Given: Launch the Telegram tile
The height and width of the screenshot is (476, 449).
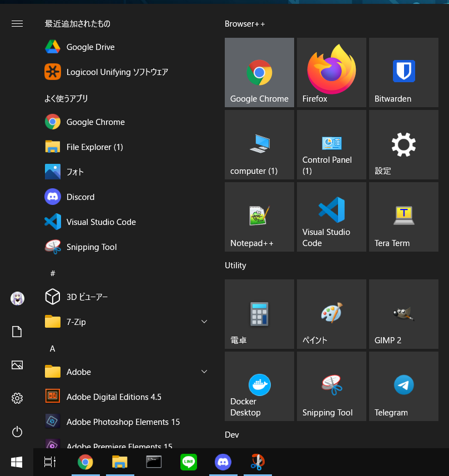Looking at the screenshot, I should coord(403,386).
